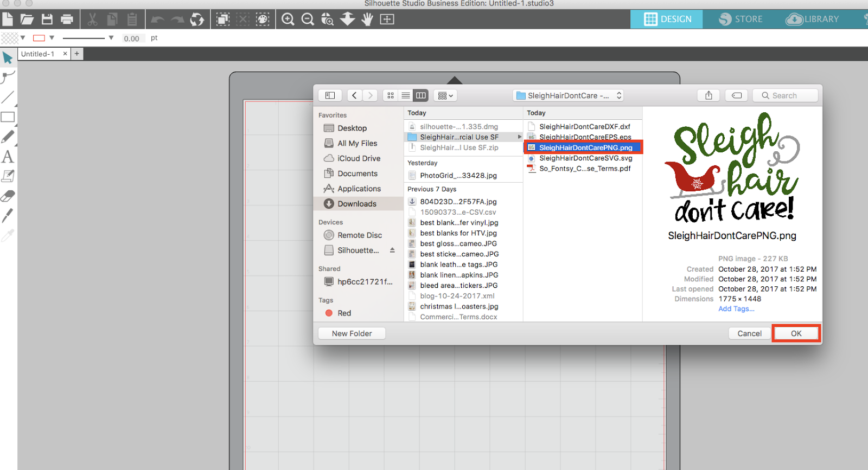868x470 pixels.
Task: Click the Add Tags link
Action: point(736,309)
